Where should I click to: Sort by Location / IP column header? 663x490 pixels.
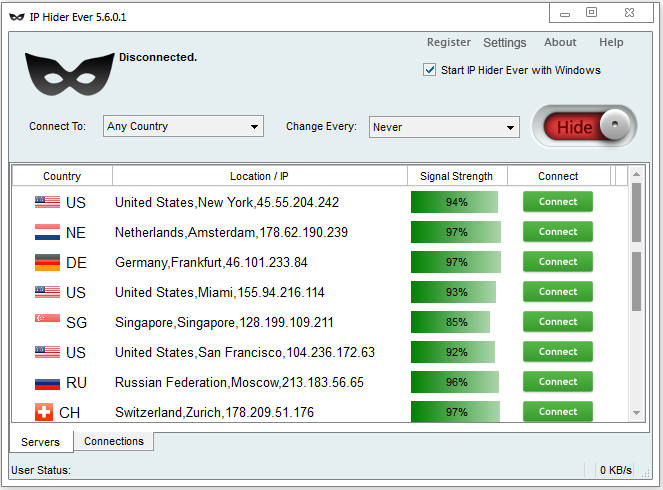(260, 176)
